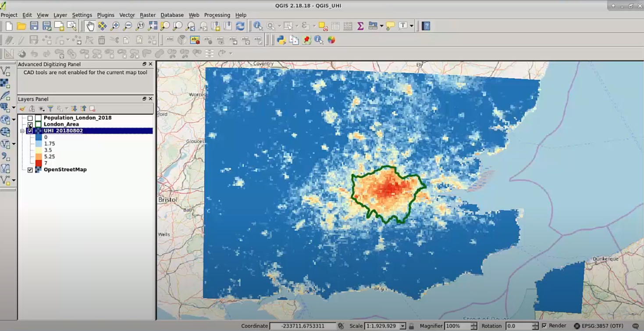Screen dimensions: 644x331
Task: Show statistical summary Sigma icon
Action: [360, 26]
